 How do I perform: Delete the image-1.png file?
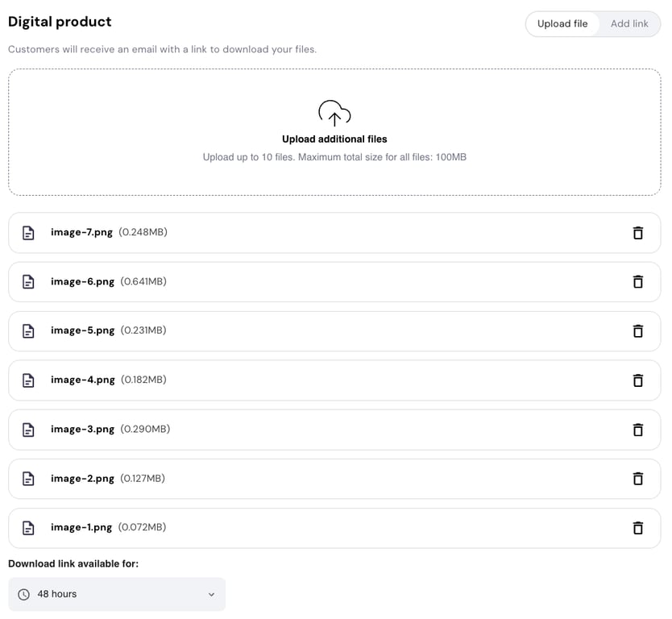pos(637,527)
